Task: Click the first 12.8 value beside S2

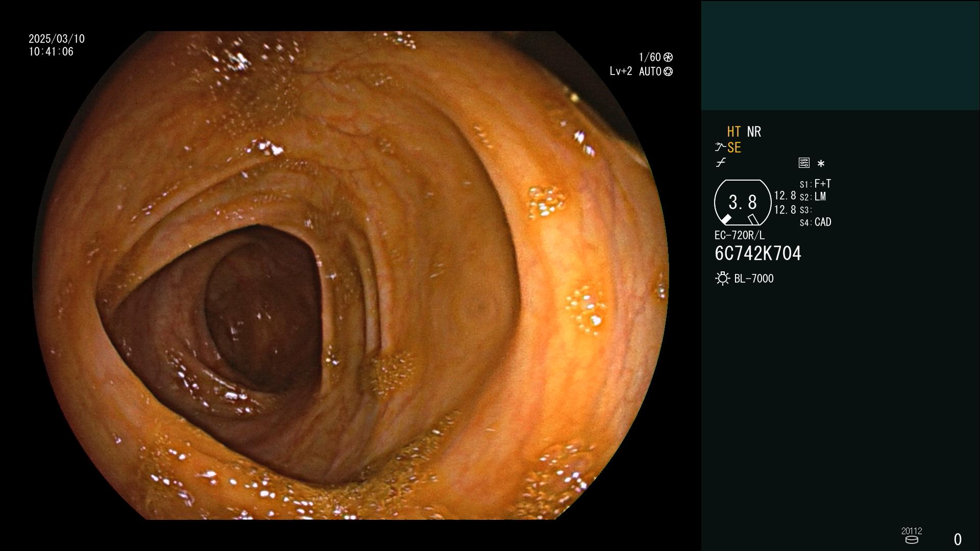Action: tap(785, 195)
